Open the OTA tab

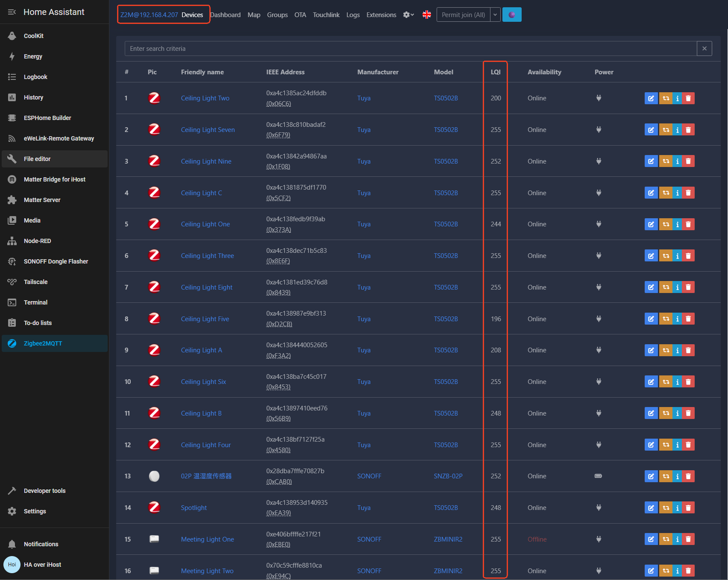click(x=300, y=15)
